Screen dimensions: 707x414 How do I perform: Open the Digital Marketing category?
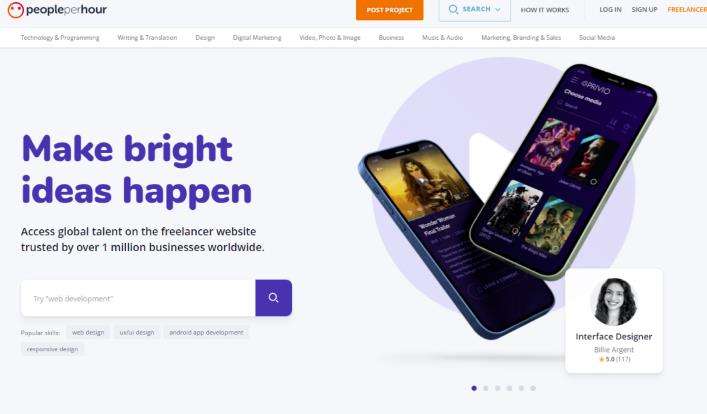click(257, 37)
